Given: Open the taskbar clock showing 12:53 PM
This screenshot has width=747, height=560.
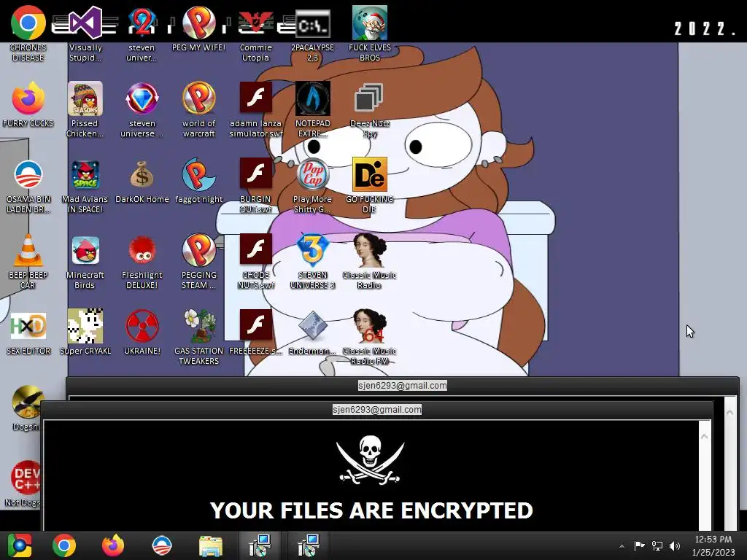Looking at the screenshot, I should pyautogui.click(x=713, y=545).
